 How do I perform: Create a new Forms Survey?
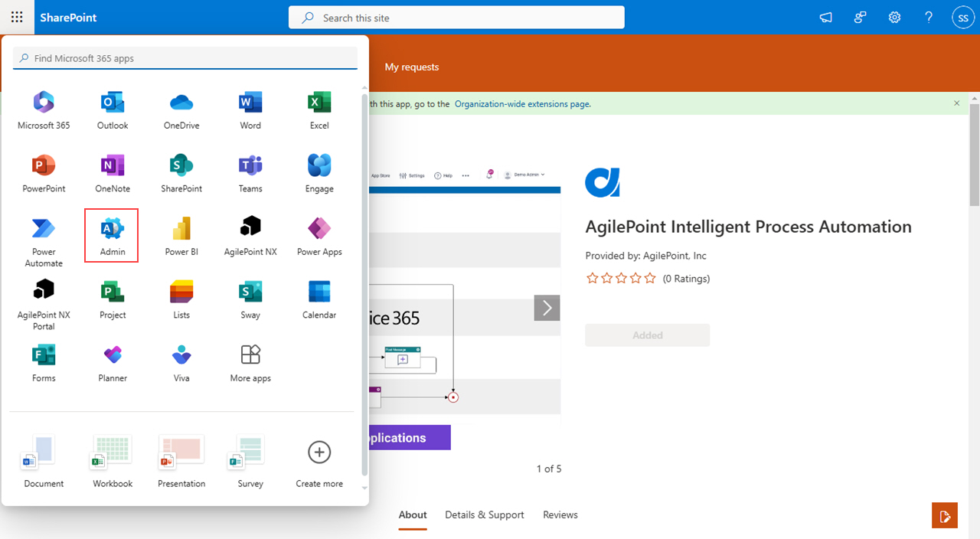point(250,461)
